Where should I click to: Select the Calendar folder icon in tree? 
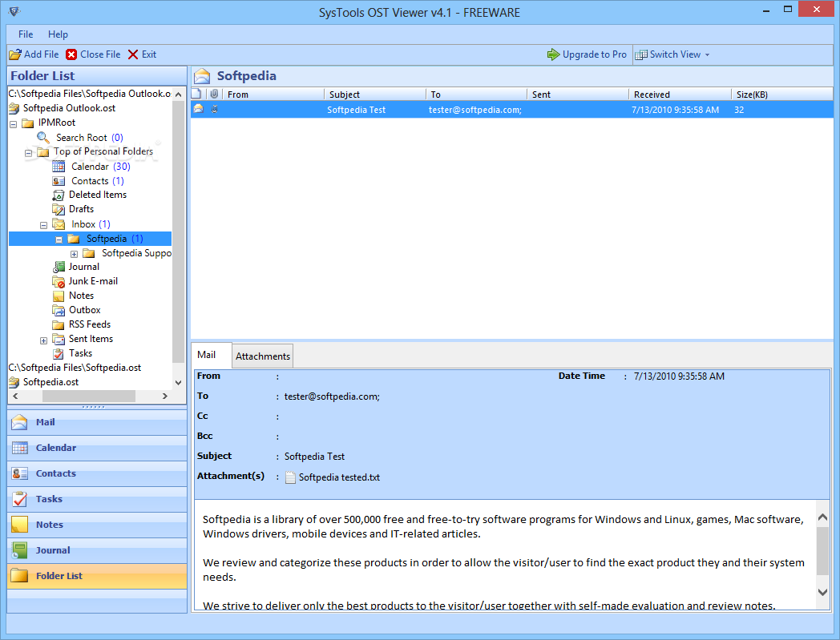tap(59, 167)
